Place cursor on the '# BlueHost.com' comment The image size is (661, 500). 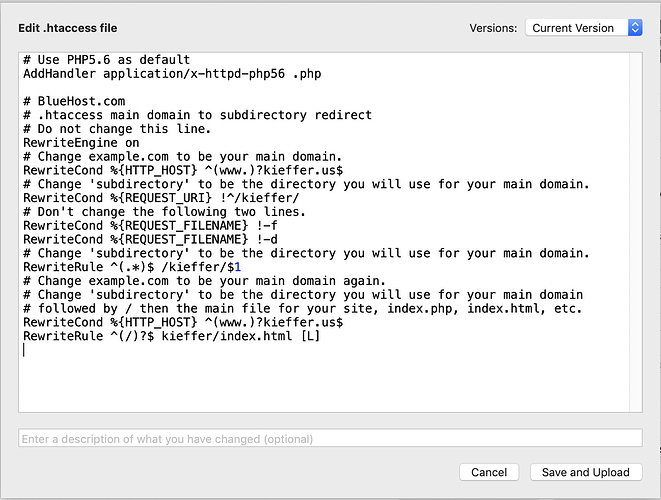tap(74, 101)
